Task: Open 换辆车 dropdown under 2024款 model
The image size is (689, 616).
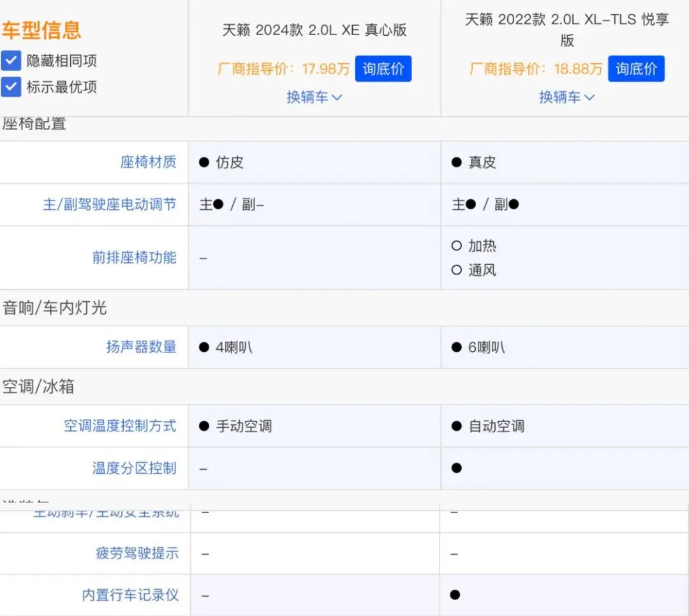Action: pos(315,97)
